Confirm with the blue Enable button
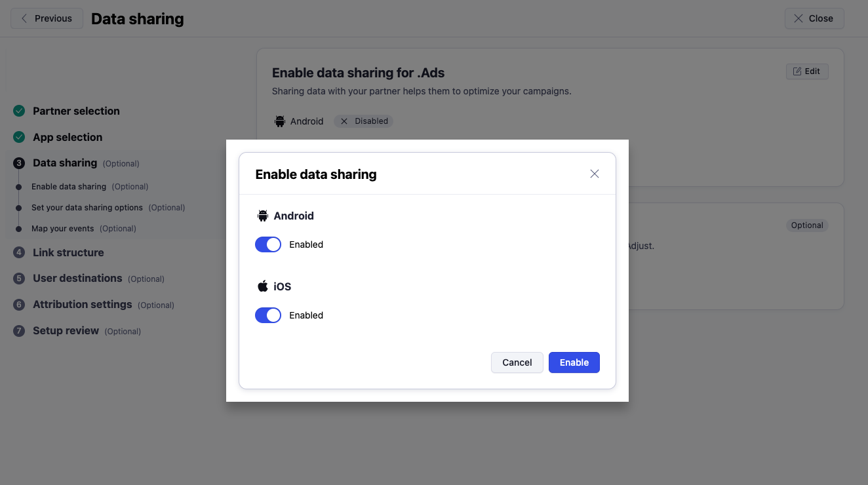 pyautogui.click(x=574, y=362)
